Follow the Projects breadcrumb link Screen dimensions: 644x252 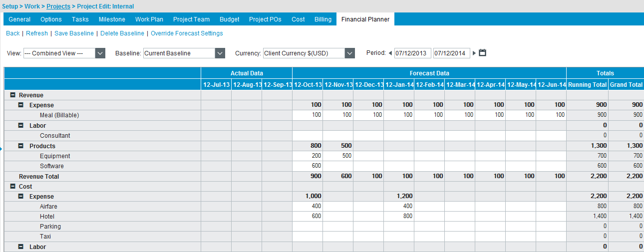tap(58, 6)
